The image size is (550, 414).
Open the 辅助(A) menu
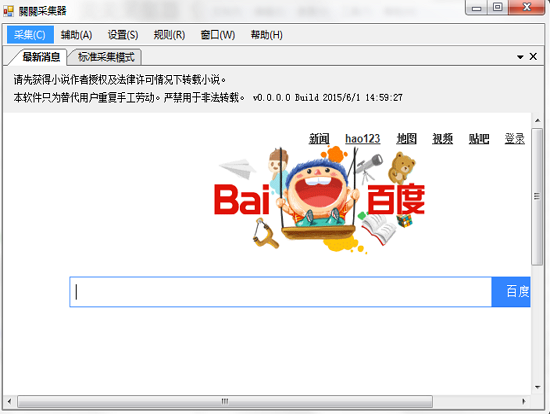pos(76,35)
